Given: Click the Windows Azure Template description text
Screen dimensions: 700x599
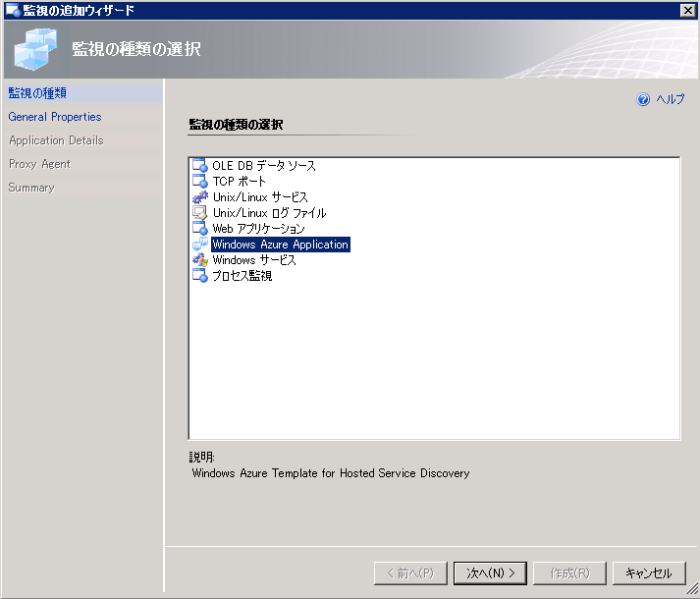Looking at the screenshot, I should [x=330, y=473].
